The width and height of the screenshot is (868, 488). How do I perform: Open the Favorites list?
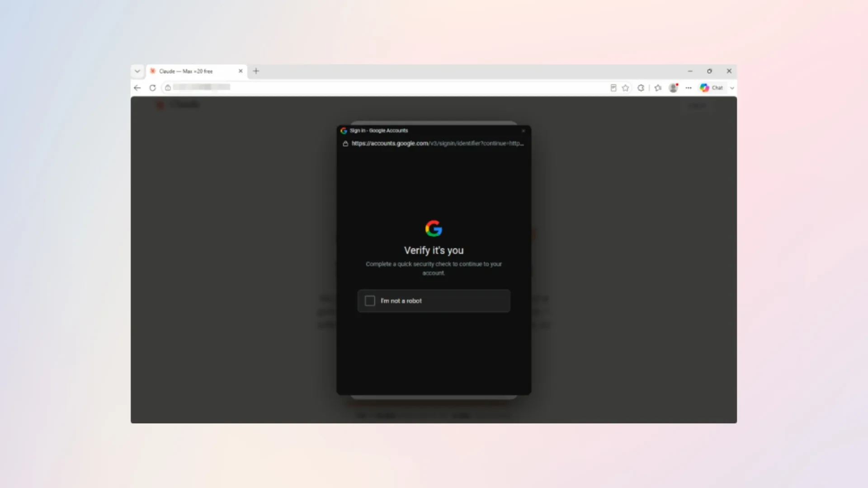[x=658, y=88]
